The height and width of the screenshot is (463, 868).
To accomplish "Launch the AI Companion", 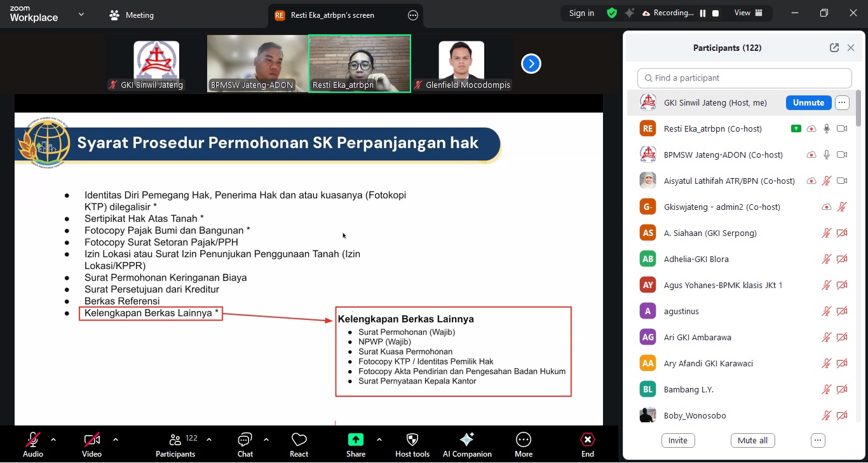I will pyautogui.click(x=467, y=440).
